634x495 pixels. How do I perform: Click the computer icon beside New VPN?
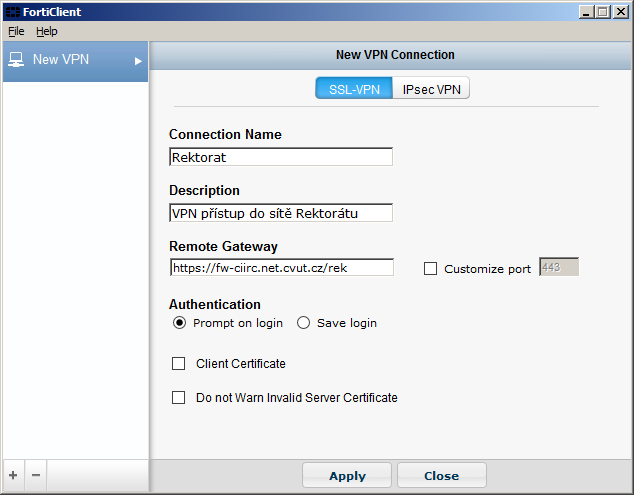pos(16,59)
